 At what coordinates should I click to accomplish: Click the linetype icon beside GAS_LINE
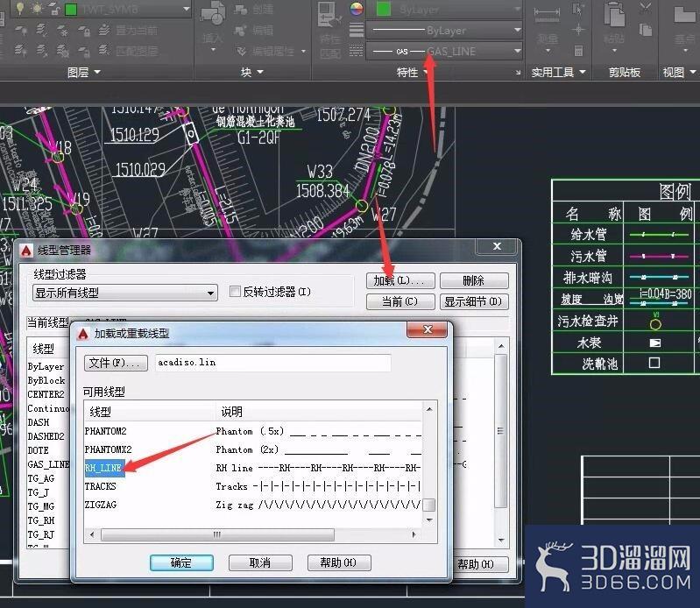pyautogui.click(x=357, y=51)
